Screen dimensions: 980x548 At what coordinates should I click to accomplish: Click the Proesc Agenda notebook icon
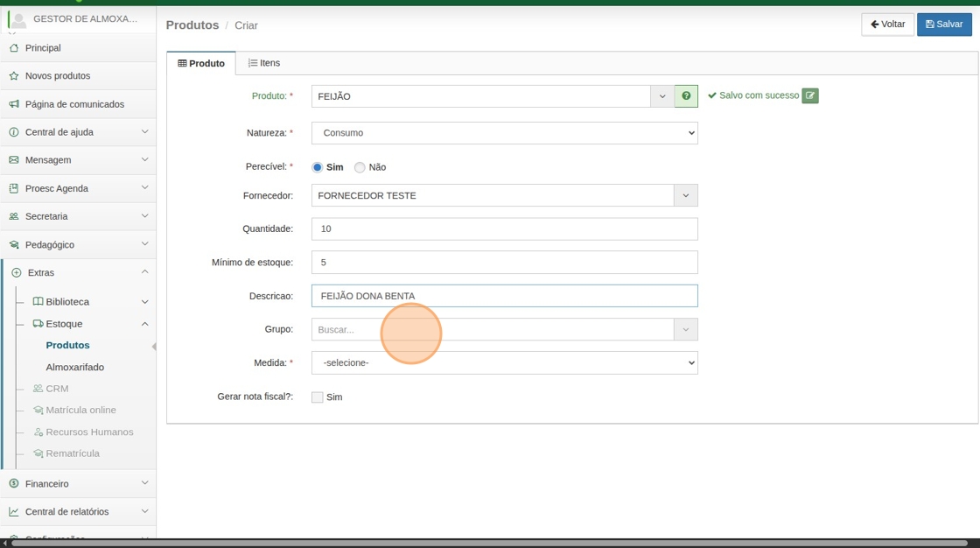[x=14, y=188]
